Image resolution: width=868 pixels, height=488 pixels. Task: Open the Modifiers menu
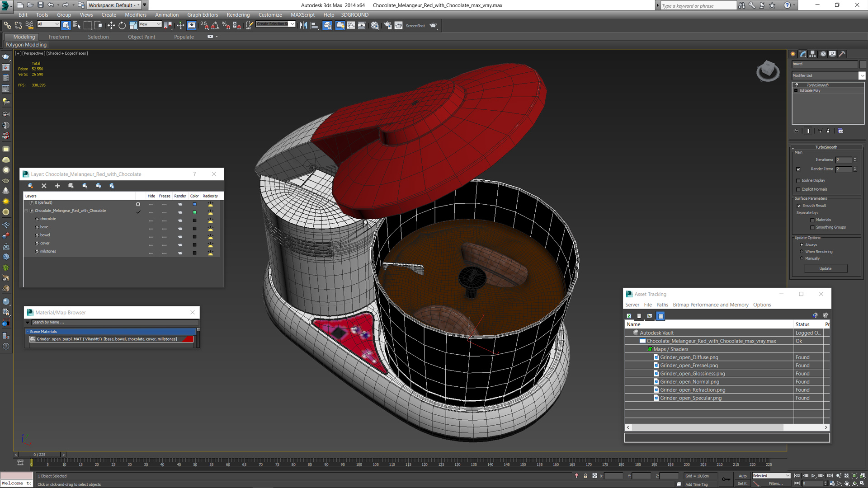(136, 15)
